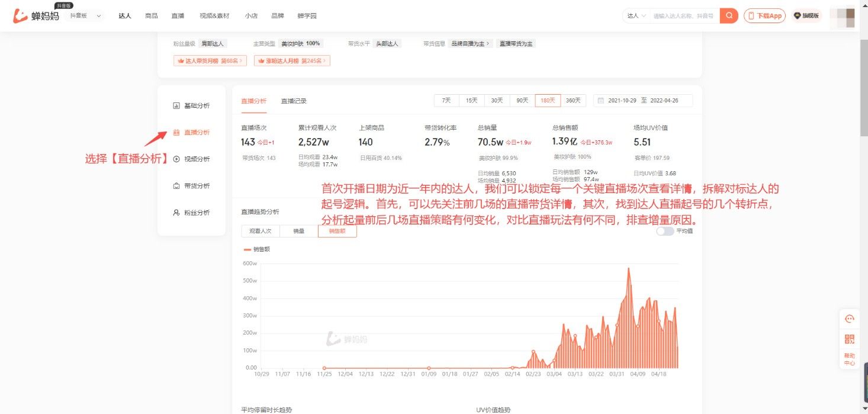Switch chart metric to 销量
868x414 pixels.
298,232
